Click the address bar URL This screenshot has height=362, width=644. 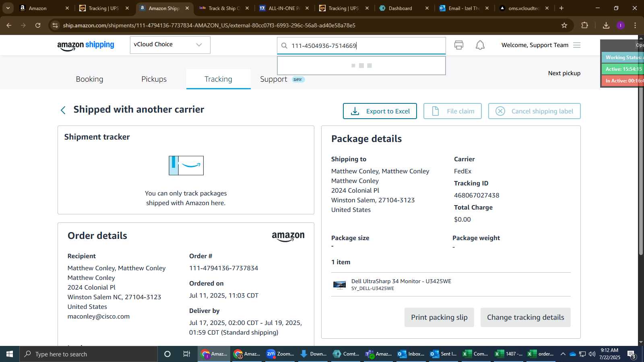click(209, 25)
